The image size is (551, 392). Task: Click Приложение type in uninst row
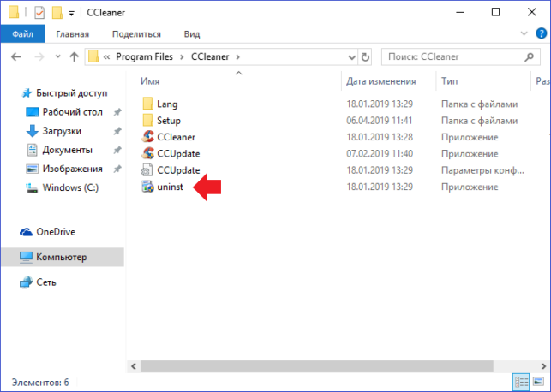tap(470, 187)
